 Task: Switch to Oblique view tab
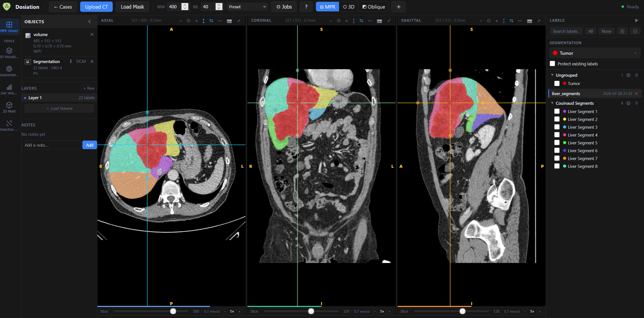pos(374,7)
